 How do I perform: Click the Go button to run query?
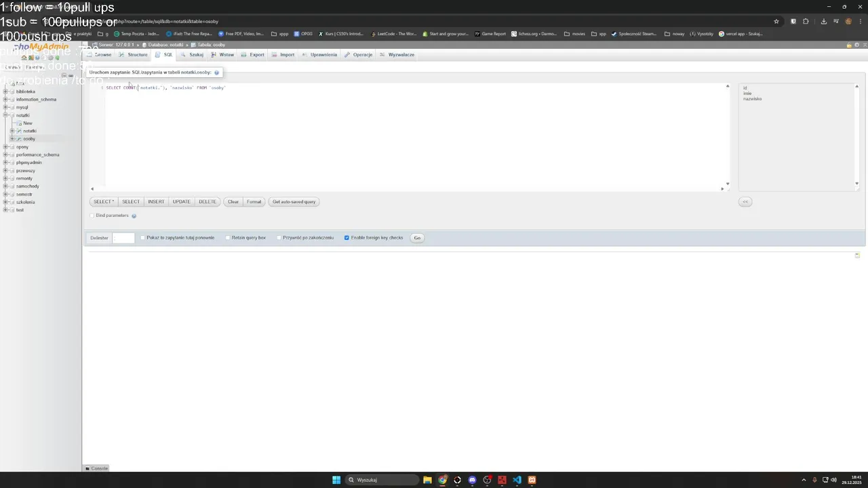click(x=417, y=238)
